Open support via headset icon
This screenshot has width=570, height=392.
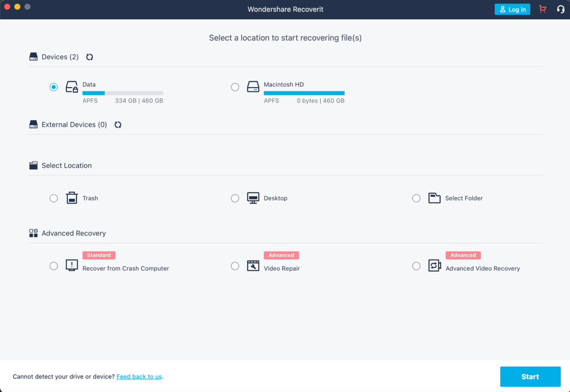coord(560,9)
